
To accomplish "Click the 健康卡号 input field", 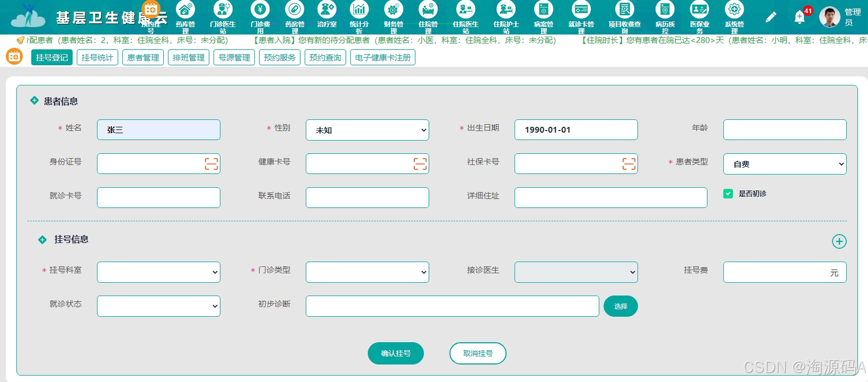I will point(367,163).
